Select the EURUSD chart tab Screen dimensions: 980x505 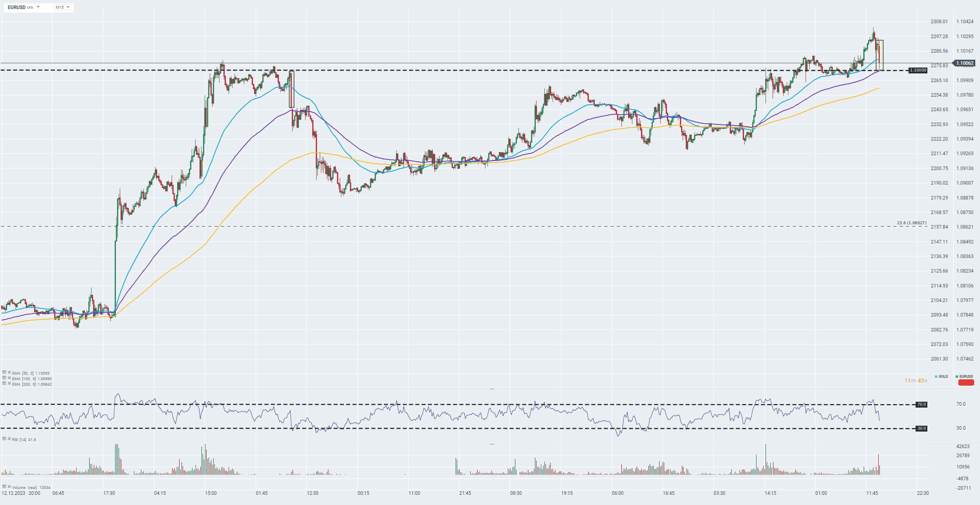[964, 376]
